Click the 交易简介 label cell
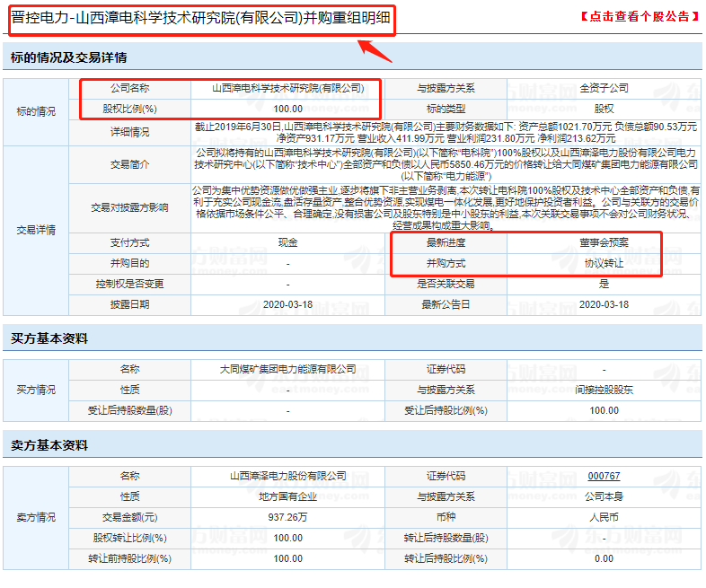This screenshot has width=706, height=588. (129, 164)
